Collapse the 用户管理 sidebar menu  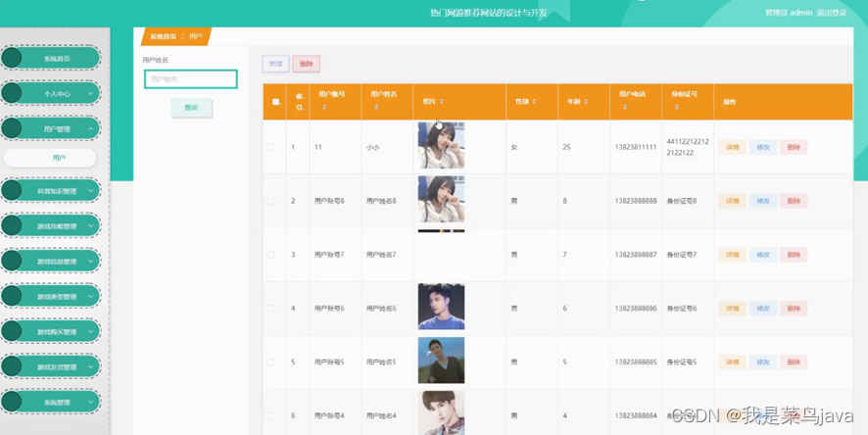[51, 128]
